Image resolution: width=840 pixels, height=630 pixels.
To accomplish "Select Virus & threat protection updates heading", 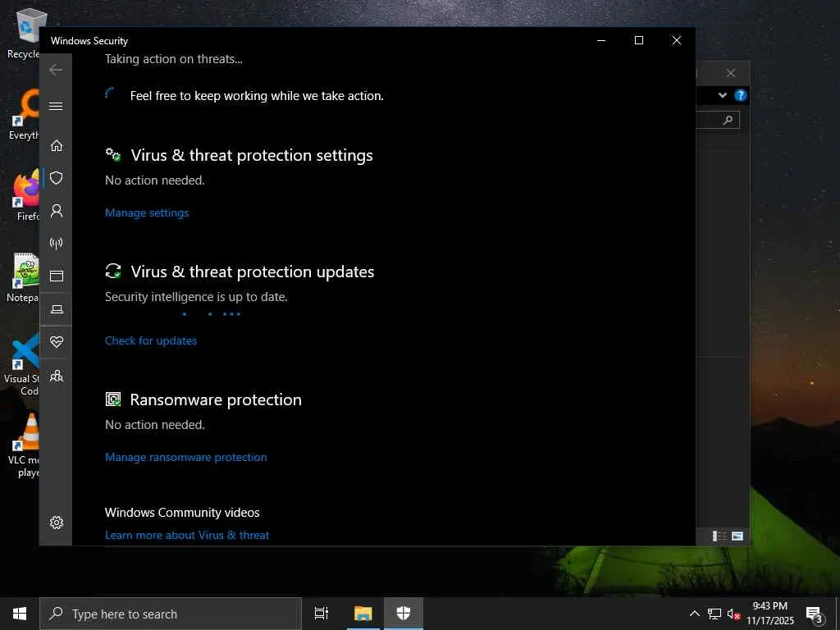I will click(x=253, y=272).
